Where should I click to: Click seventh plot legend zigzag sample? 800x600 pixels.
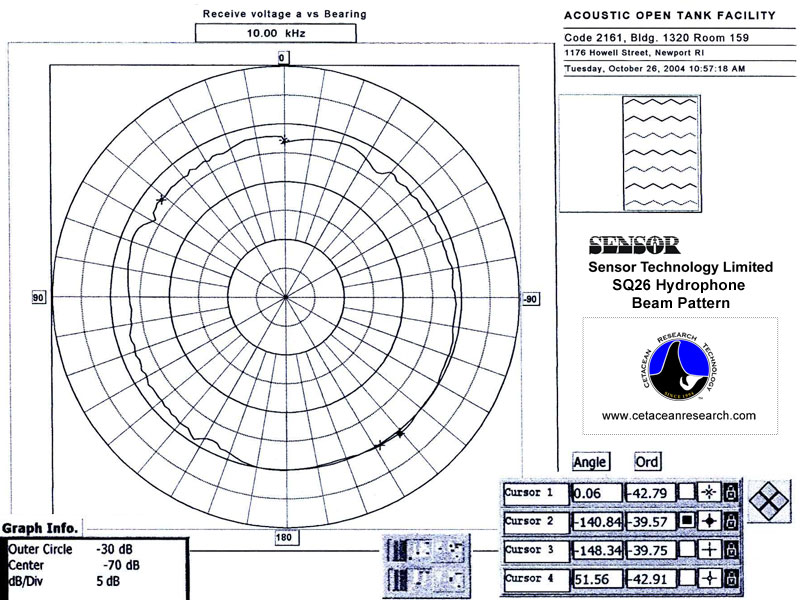661,203
